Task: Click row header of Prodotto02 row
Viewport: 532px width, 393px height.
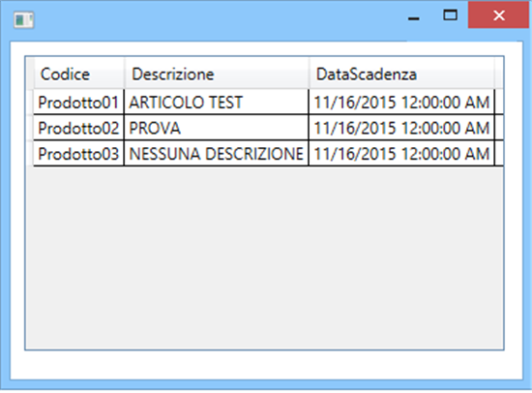Action: pyautogui.click(x=30, y=128)
